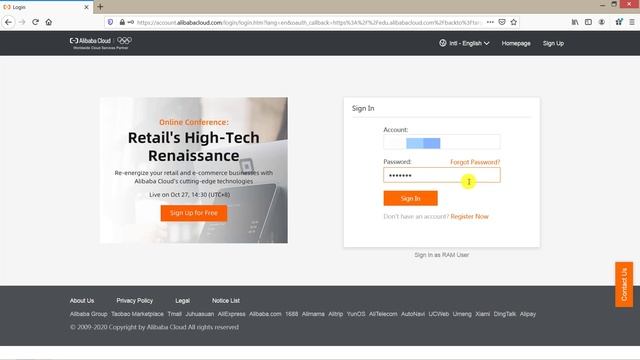Click the Online Conference orange heading text
Screen dimensions: 640x360
click(193, 122)
